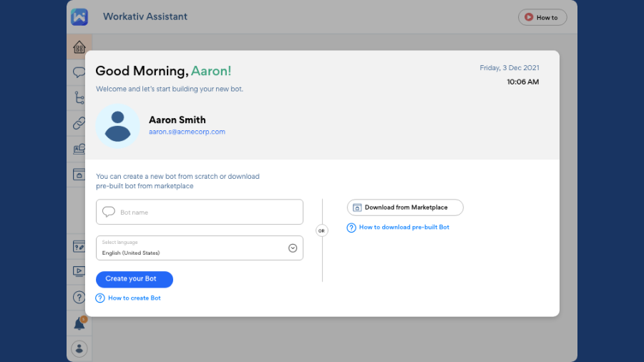The image size is (644, 362).
Task: Click the chain link sidebar icon
Action: (x=79, y=124)
